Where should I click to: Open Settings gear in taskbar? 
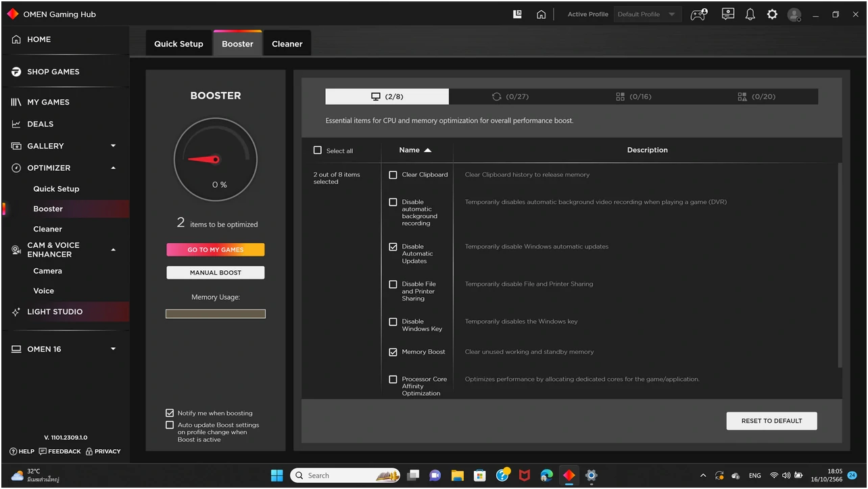592,475
